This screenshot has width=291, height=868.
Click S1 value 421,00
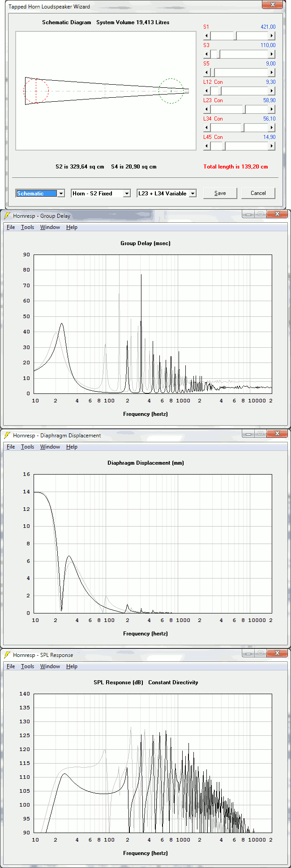coord(268,27)
